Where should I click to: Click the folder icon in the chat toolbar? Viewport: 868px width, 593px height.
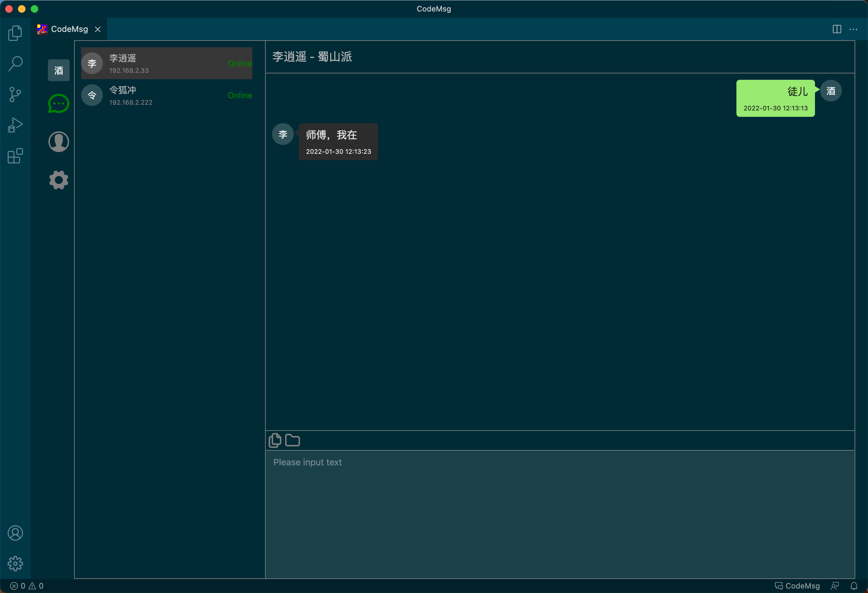(293, 440)
